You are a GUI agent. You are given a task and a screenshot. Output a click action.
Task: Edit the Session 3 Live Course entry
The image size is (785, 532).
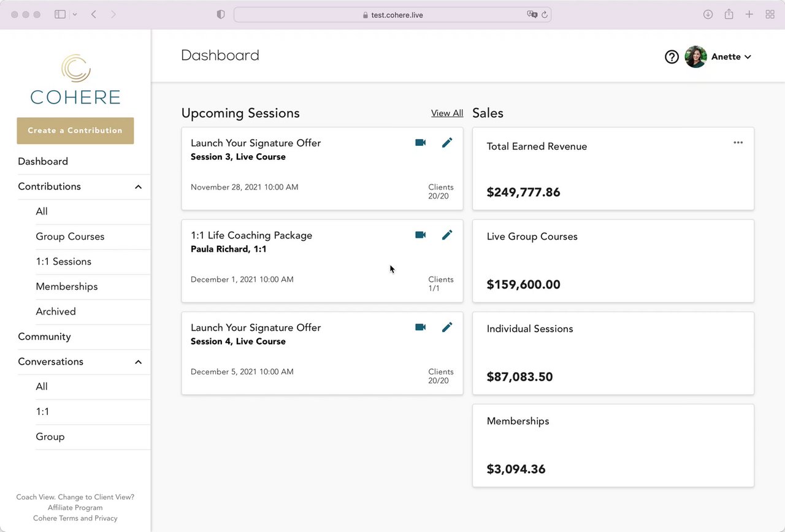(447, 143)
